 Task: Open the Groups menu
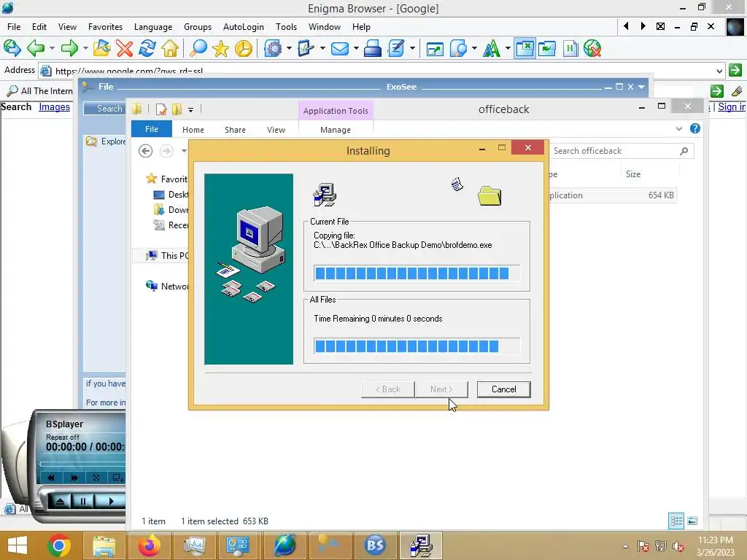pos(197,27)
